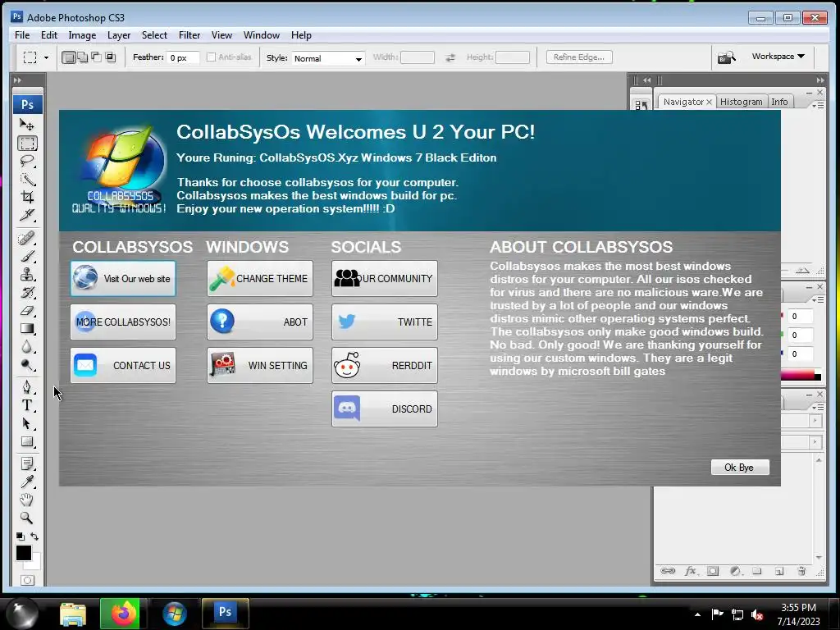The width and height of the screenshot is (840, 630).
Task: Select the Blur tool
Action: click(x=27, y=347)
